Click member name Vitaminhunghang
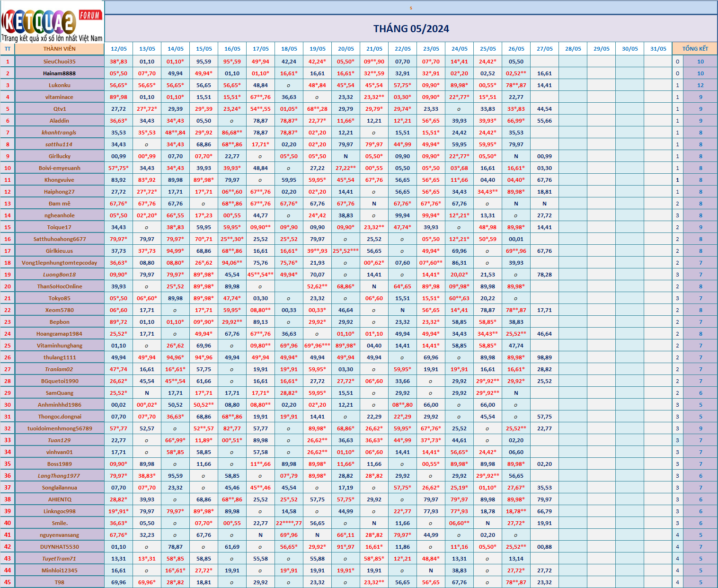The width and height of the screenshot is (718, 588). [60, 346]
